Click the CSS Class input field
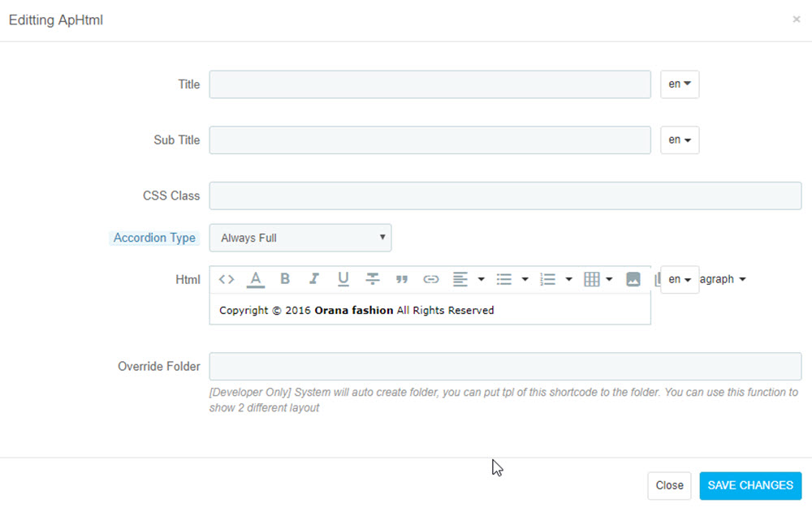This screenshot has width=812, height=512. pyautogui.click(x=505, y=196)
